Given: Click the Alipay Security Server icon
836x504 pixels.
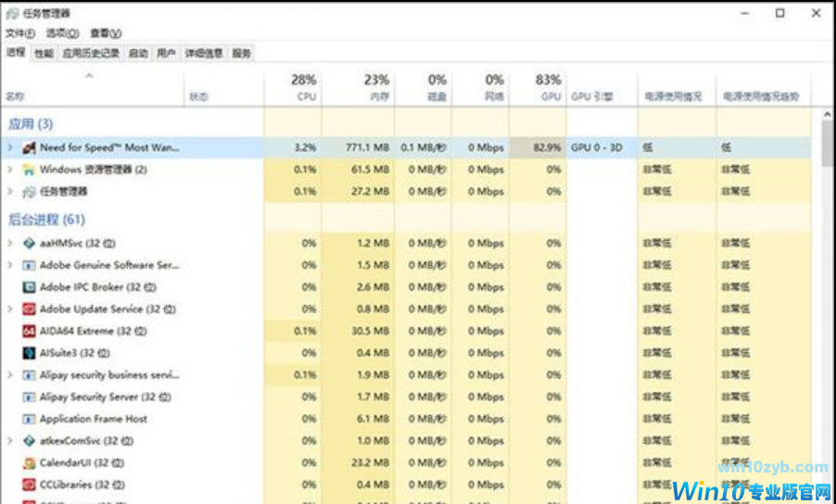Looking at the screenshot, I should click(x=29, y=397).
